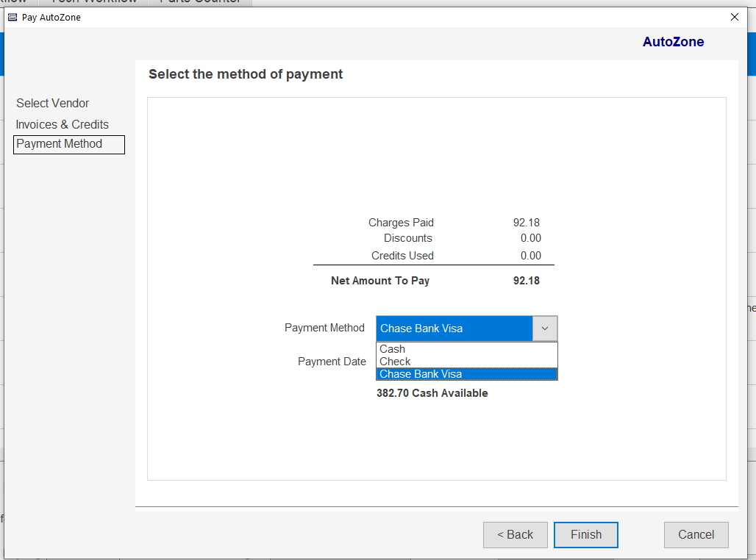Go to the Select Vendor step

point(52,103)
